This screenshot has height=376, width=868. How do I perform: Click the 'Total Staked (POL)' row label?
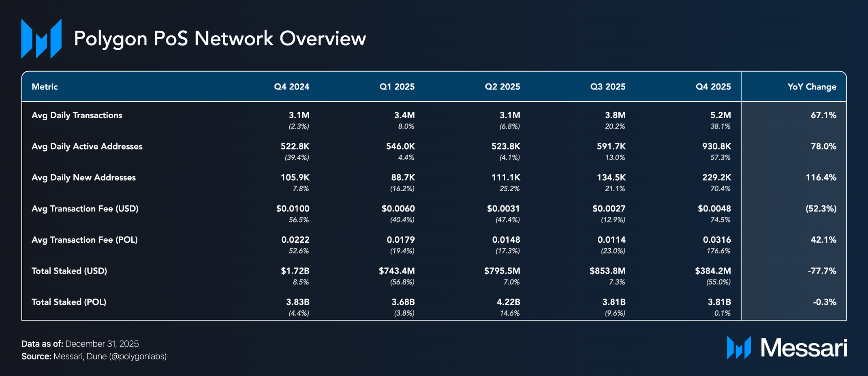[69, 302]
